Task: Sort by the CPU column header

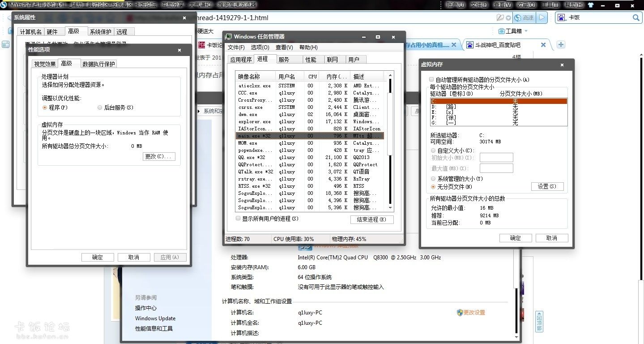Action: [x=312, y=77]
